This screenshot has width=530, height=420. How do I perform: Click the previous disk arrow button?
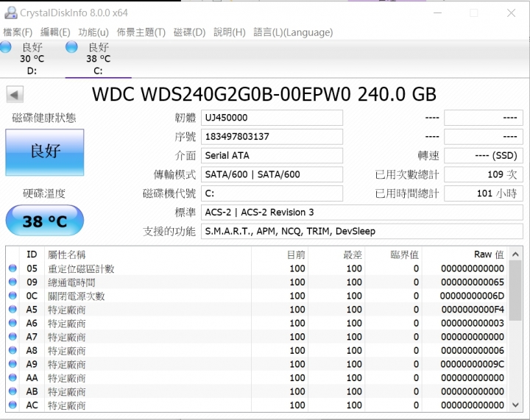(x=15, y=95)
